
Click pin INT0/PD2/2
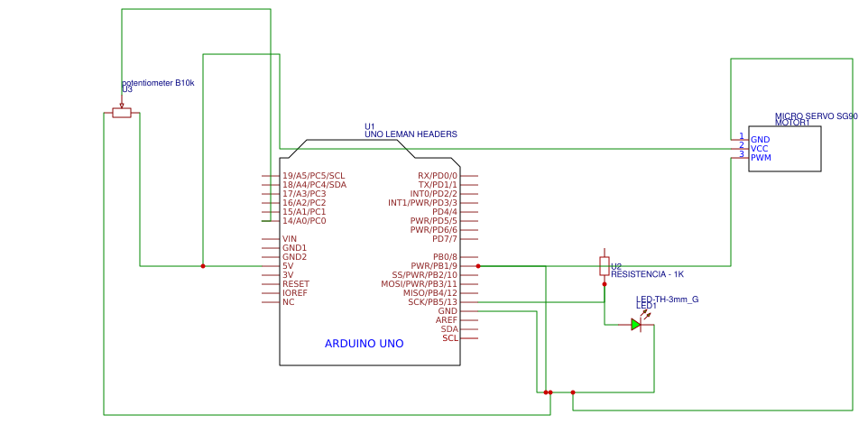[x=434, y=194]
